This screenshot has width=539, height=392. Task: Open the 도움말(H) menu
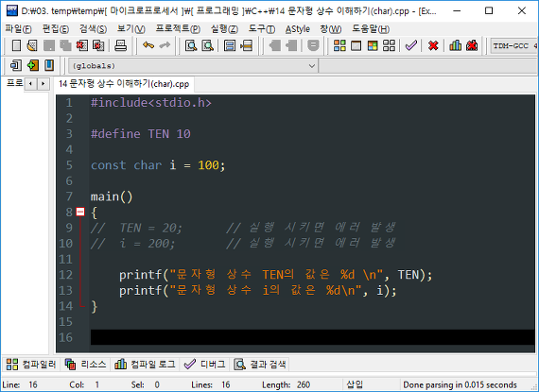click(x=371, y=29)
